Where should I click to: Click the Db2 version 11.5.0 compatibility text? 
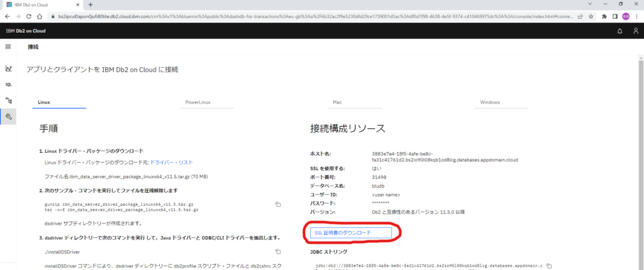[418, 212]
